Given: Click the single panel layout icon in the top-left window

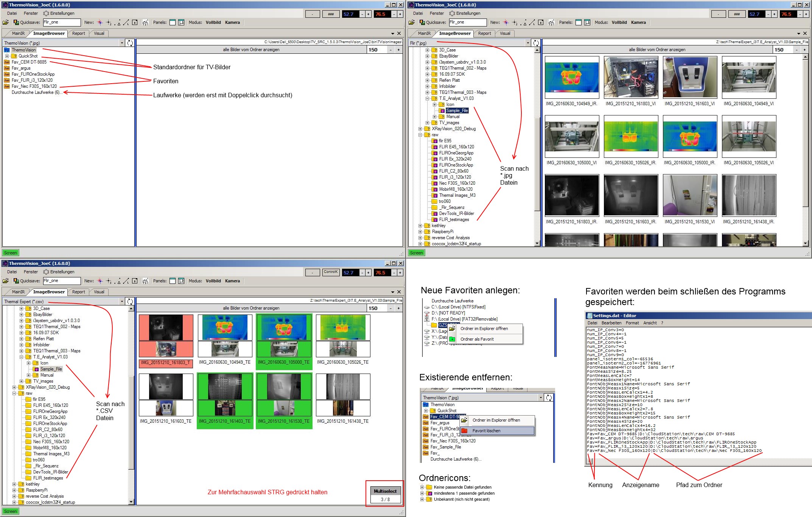Looking at the screenshot, I should tap(173, 22).
